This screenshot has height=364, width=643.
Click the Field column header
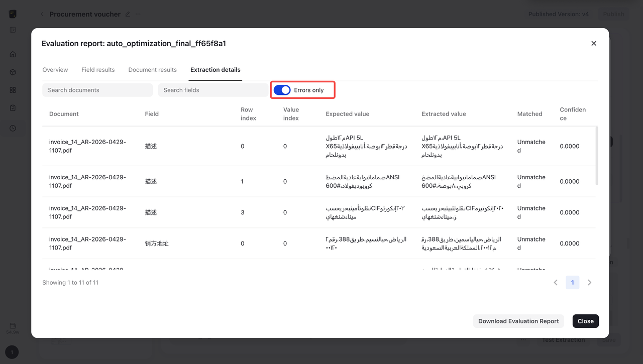tap(152, 114)
